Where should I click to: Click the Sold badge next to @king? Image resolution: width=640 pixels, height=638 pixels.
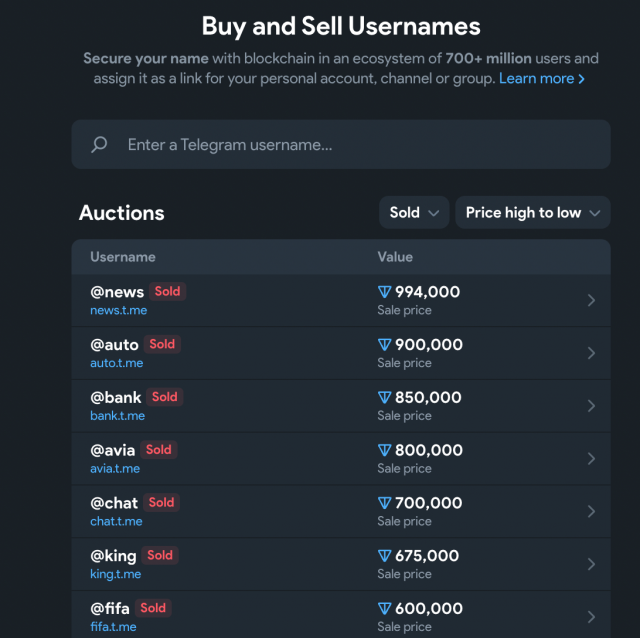pyautogui.click(x=160, y=555)
